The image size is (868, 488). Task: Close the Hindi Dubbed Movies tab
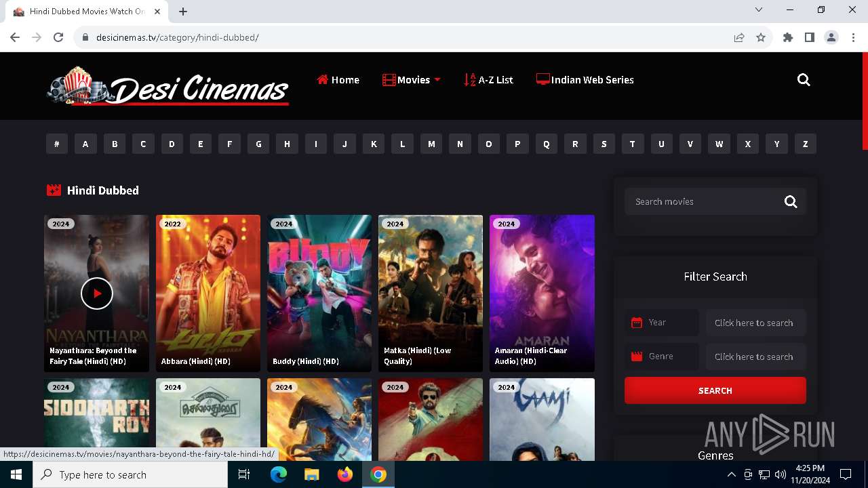point(158,12)
